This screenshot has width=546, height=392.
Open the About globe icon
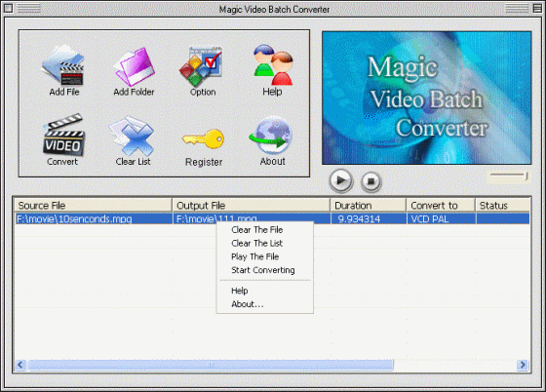[271, 137]
